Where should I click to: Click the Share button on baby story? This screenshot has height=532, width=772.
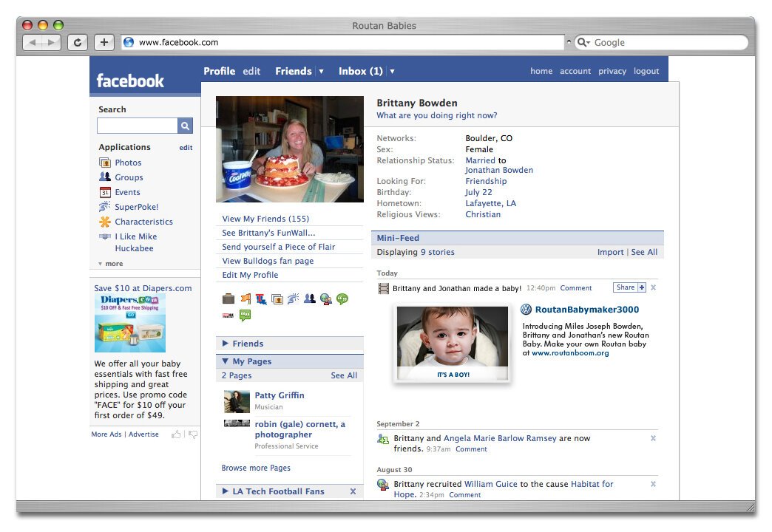626,287
